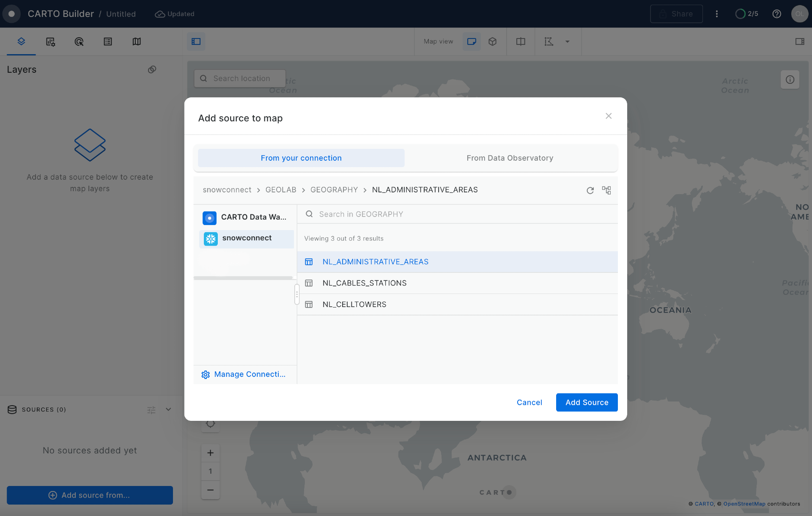Viewport: 812px width, 516px height.
Task: Click the tree view icon beside refresh
Action: click(606, 190)
